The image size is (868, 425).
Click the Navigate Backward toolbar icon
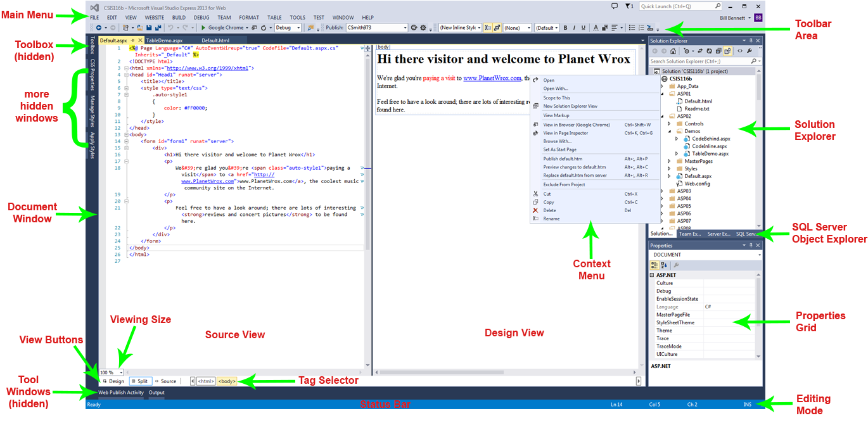[99, 28]
